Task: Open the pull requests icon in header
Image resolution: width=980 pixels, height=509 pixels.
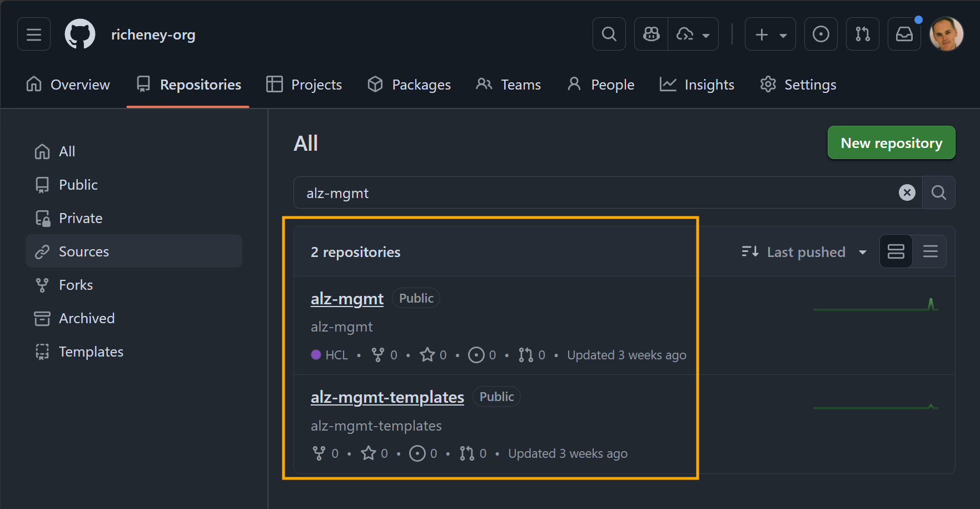Action: [862, 34]
